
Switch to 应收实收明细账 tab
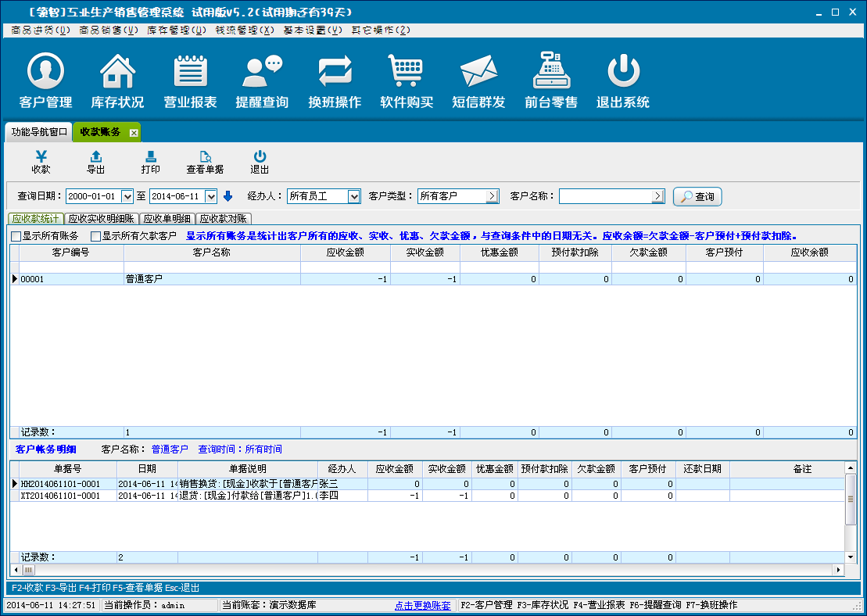(x=101, y=219)
